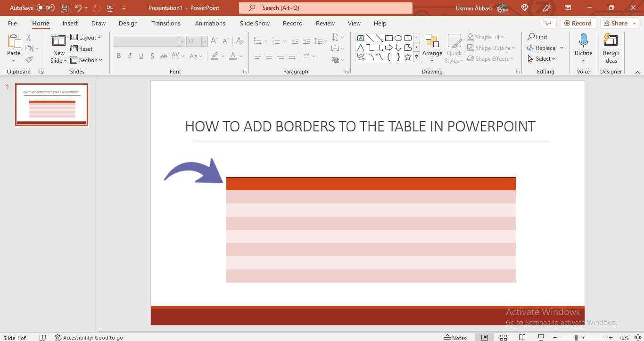Click the Quick Styles icon
Viewport: 644px width, 341px height.
click(x=454, y=41)
